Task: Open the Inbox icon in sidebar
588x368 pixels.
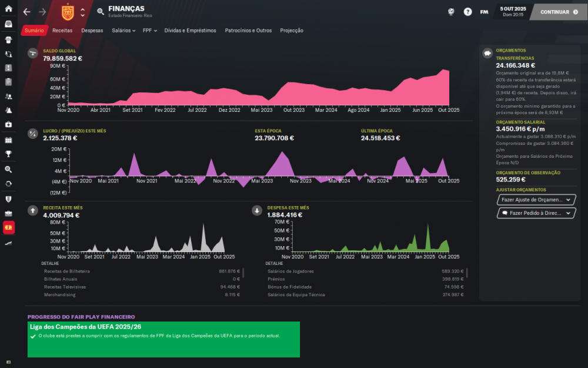Action: click(x=8, y=24)
